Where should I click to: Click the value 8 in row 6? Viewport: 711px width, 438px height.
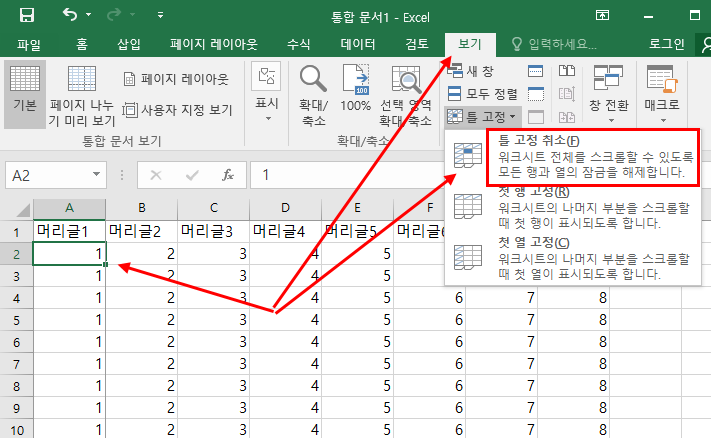click(x=602, y=342)
